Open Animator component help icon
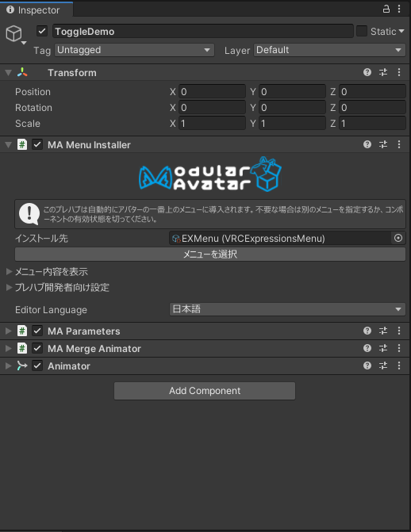411x532 pixels. click(367, 366)
